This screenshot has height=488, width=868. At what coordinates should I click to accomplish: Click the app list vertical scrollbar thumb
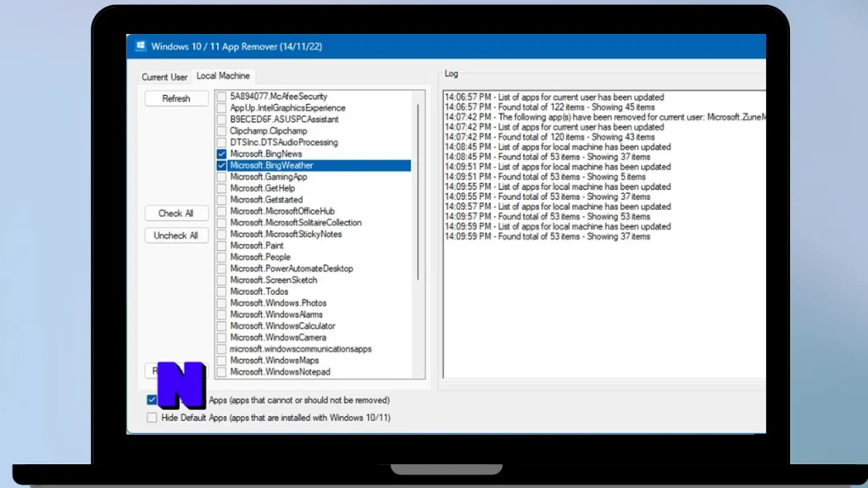pyautogui.click(x=418, y=191)
